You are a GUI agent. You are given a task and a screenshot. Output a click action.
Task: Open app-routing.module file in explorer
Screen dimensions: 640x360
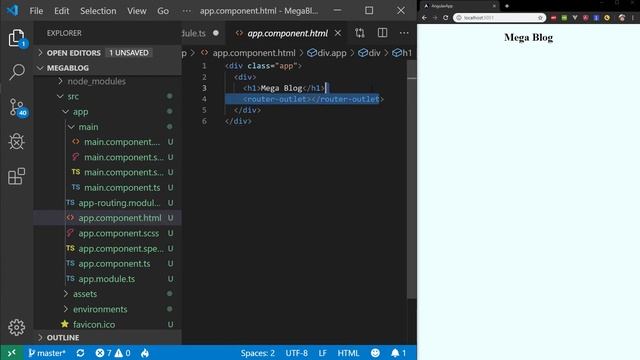pos(119,203)
